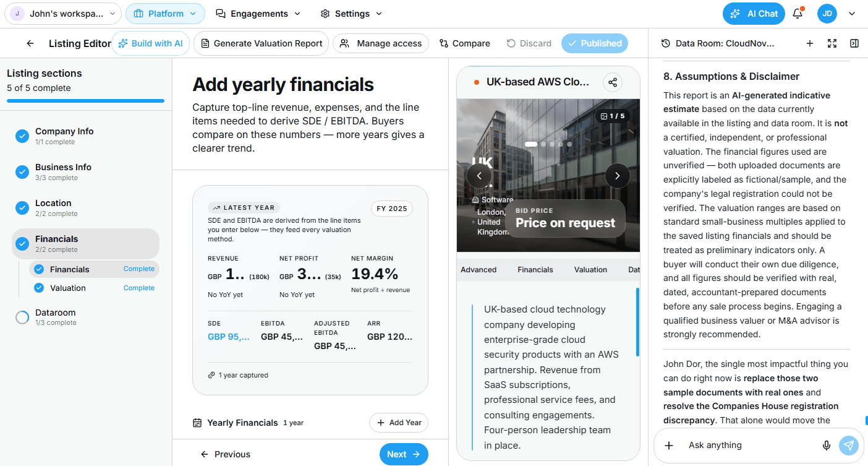Screen dimensions: 868x466
Task: Open the Settings dropdown menu
Action: tap(351, 14)
